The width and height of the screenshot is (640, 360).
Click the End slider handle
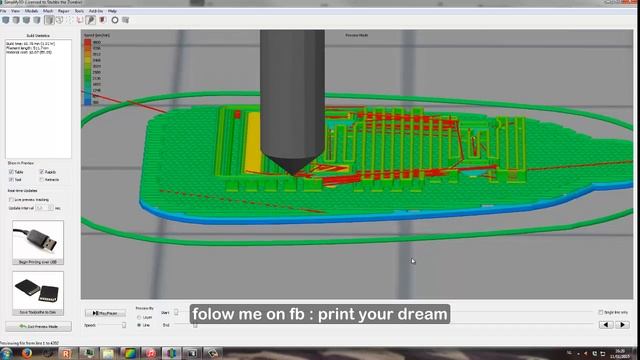pyautogui.click(x=195, y=325)
